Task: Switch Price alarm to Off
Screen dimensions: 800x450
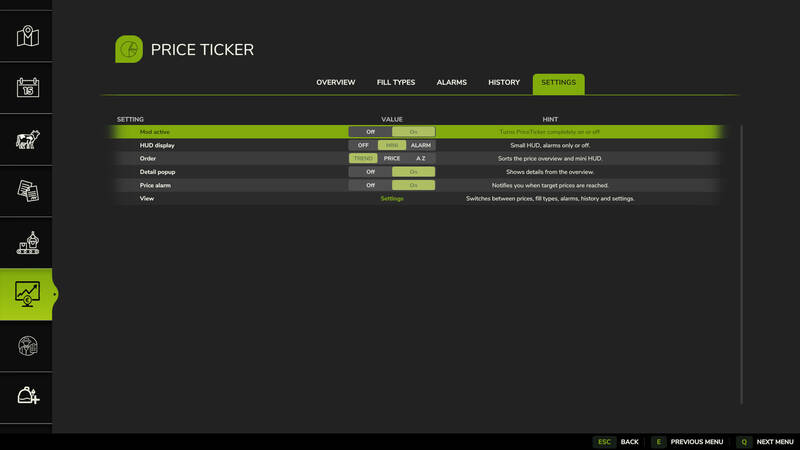Action: click(370, 185)
